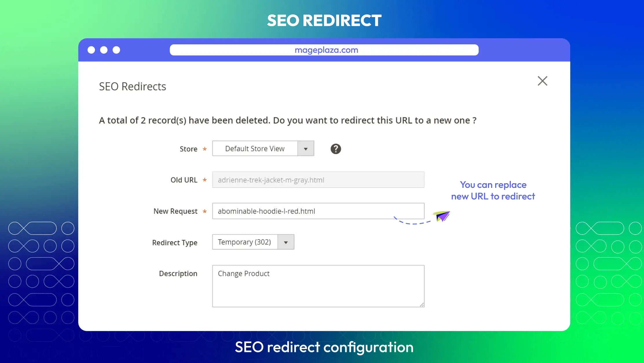Click inside the Description text area
Viewport: 644px width, 363px height.
click(x=318, y=286)
